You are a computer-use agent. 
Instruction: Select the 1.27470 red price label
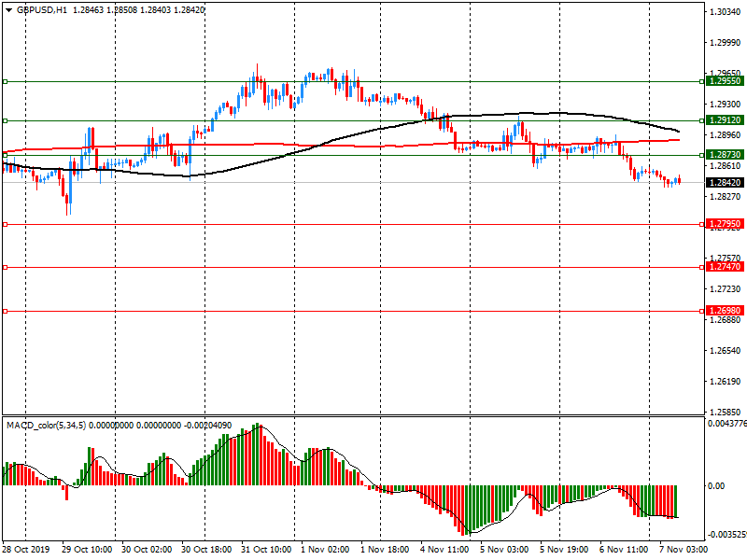(725, 267)
